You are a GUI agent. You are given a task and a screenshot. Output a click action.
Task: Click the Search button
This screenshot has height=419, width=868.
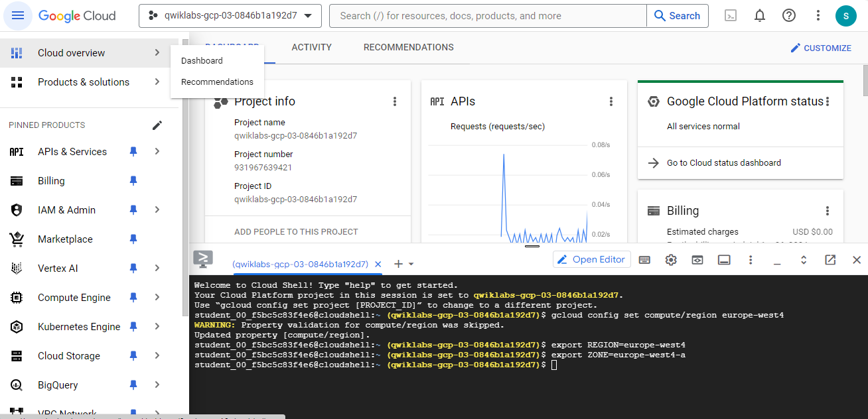tap(678, 16)
